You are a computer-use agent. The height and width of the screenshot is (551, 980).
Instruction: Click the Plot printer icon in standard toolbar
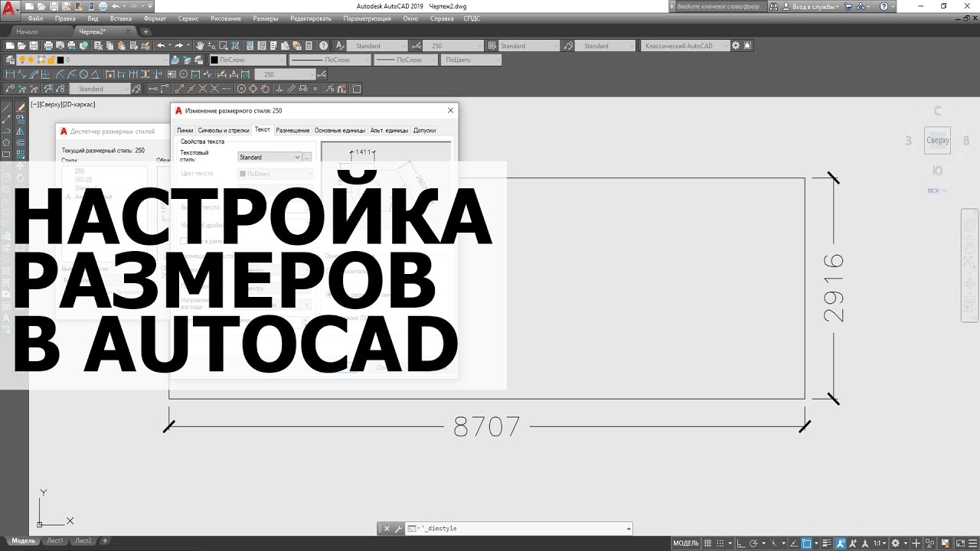(x=49, y=46)
